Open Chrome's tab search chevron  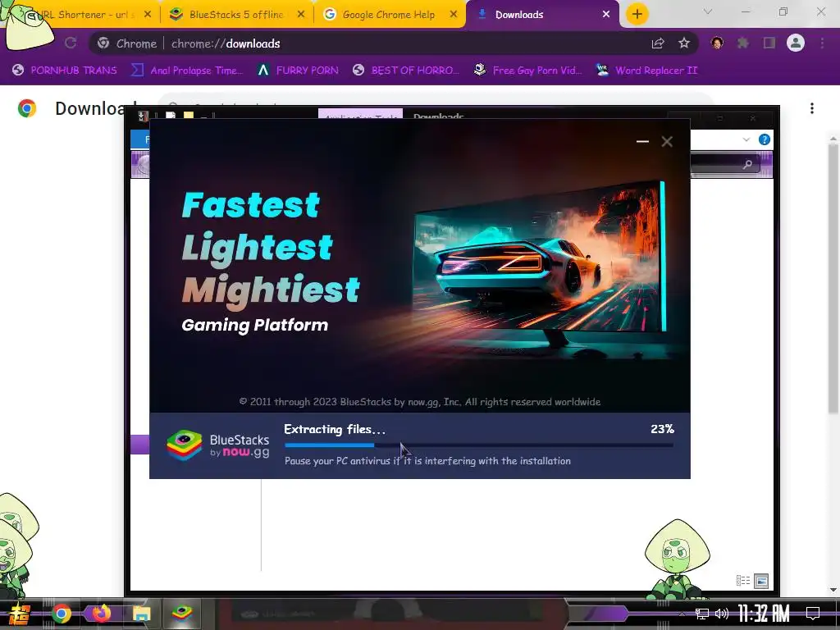point(708,11)
